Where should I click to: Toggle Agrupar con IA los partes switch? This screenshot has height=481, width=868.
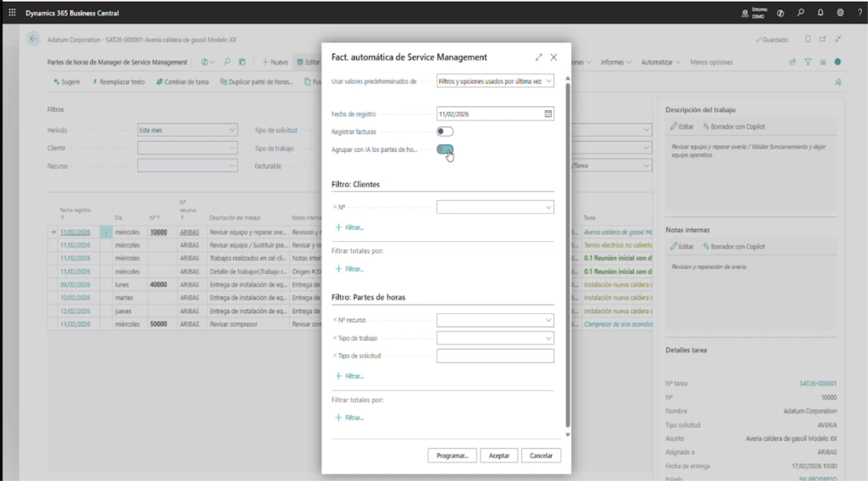point(445,149)
